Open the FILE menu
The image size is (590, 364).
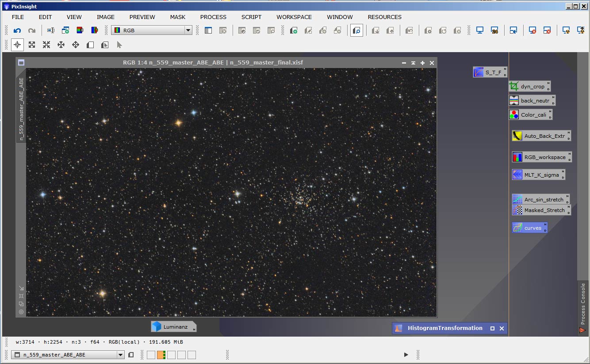tap(18, 17)
